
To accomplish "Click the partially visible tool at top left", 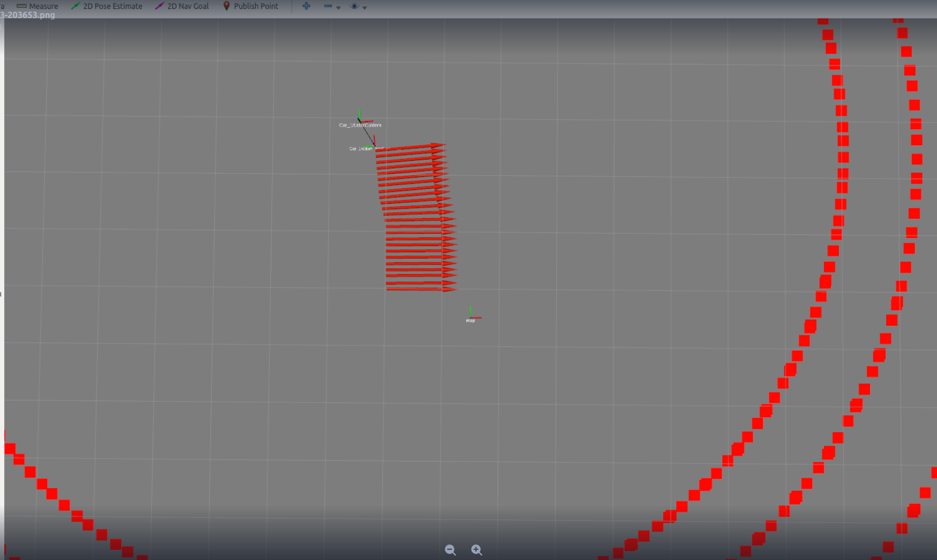I will (x=2, y=6).
